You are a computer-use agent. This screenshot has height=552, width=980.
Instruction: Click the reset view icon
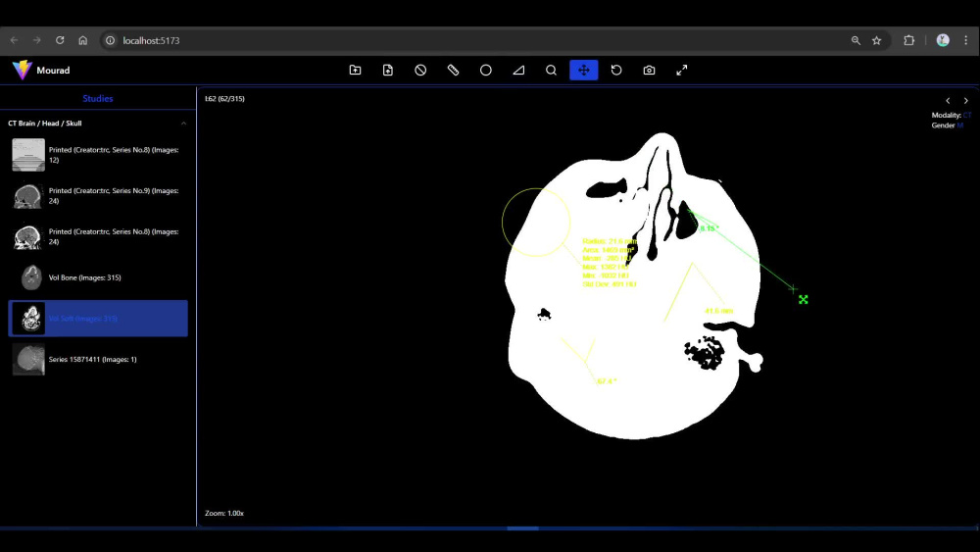tap(616, 70)
